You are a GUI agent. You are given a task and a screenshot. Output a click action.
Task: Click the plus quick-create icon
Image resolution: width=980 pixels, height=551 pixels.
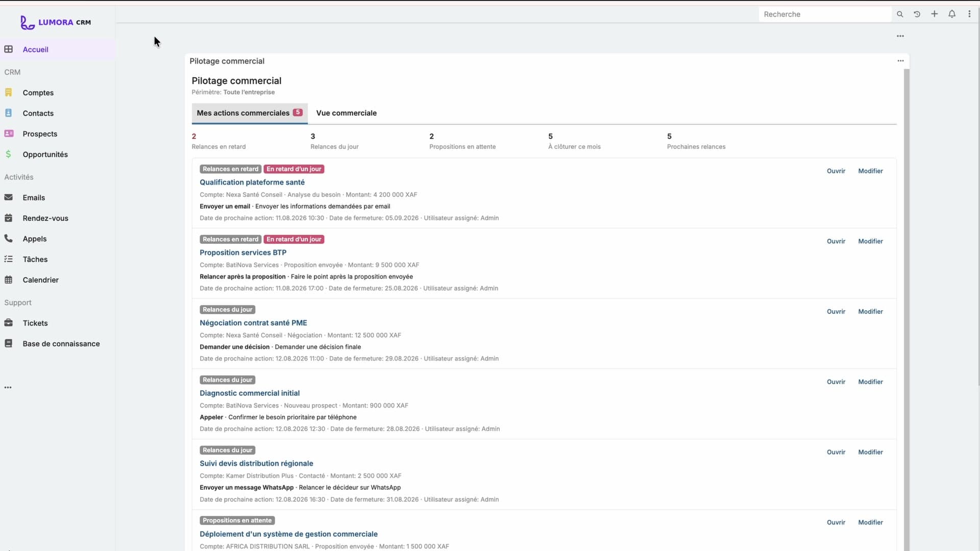coord(935,14)
